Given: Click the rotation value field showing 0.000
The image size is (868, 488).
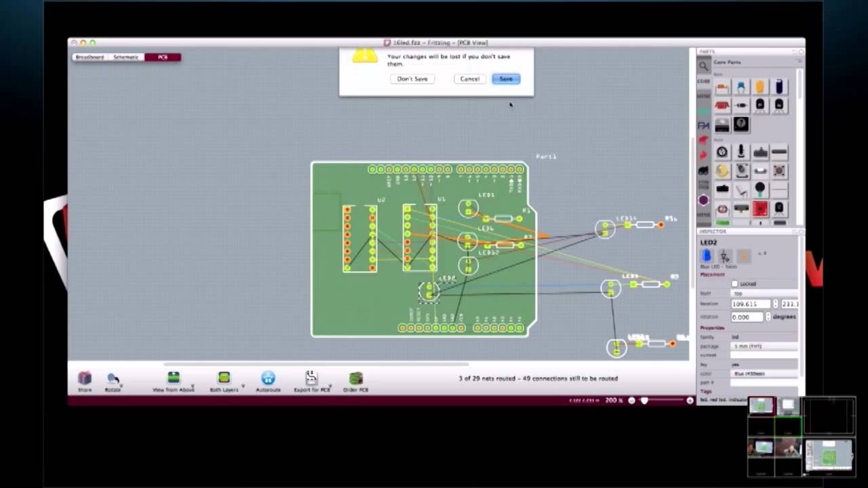Looking at the screenshot, I should coord(748,317).
